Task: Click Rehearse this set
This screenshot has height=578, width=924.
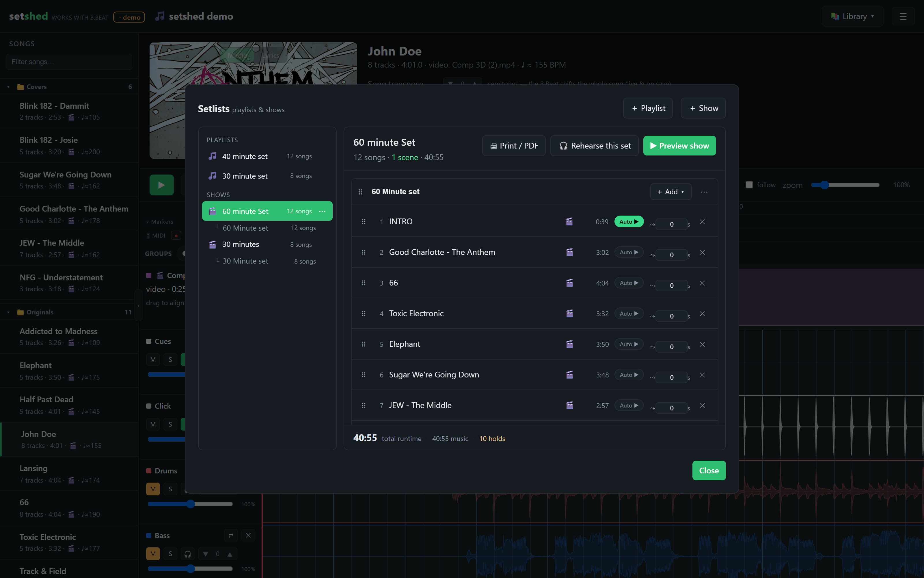Action: coord(595,146)
